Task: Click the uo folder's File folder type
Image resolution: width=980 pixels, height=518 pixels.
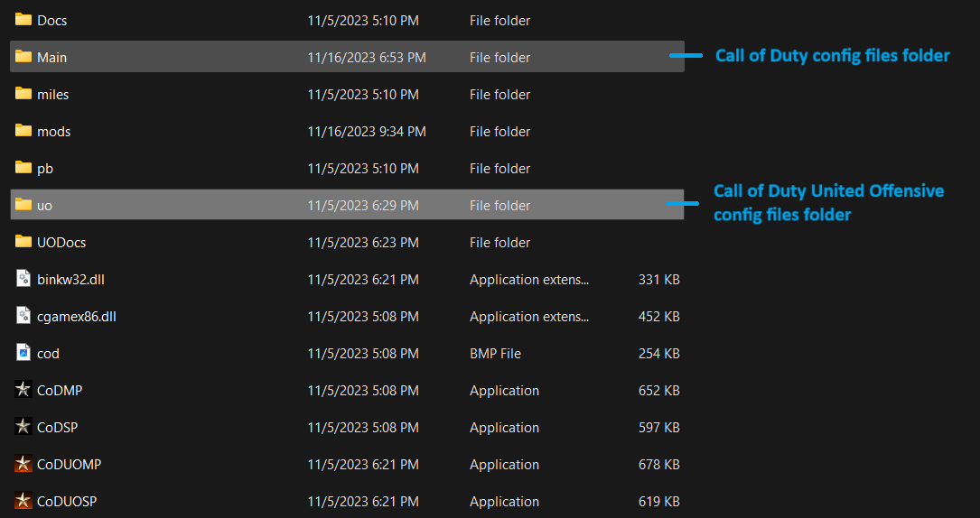Action: [499, 206]
